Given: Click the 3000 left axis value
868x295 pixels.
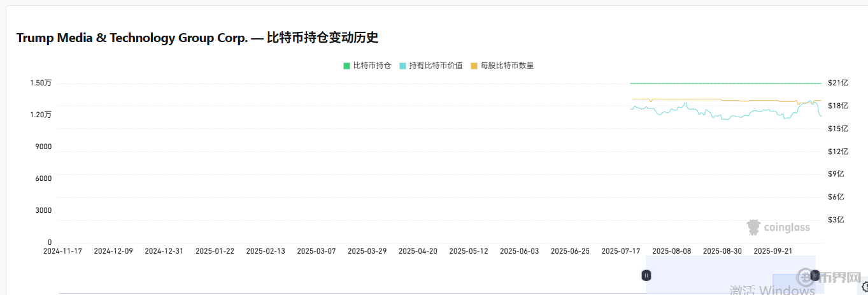Looking at the screenshot, I should coord(43,210).
